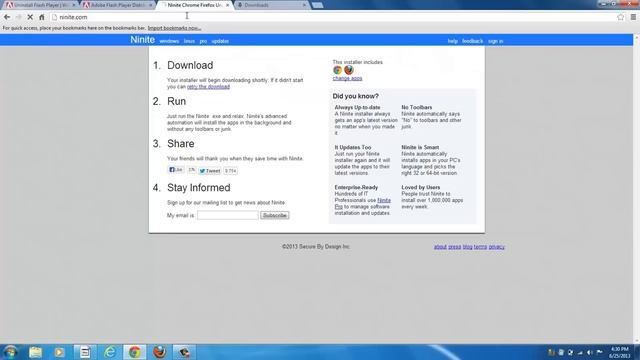The height and width of the screenshot is (360, 640).
Task: Open the windows link in Ninite header
Action: [x=169, y=41]
